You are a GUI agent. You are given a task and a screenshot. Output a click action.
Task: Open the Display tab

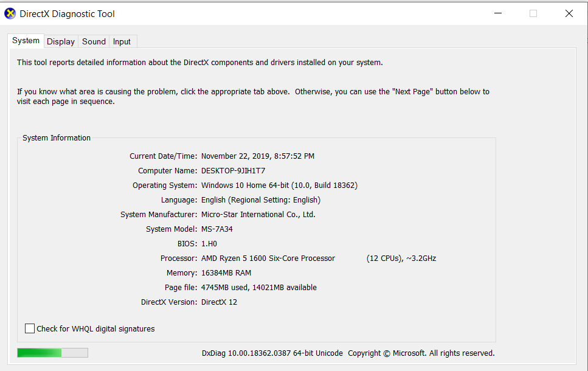(x=61, y=41)
